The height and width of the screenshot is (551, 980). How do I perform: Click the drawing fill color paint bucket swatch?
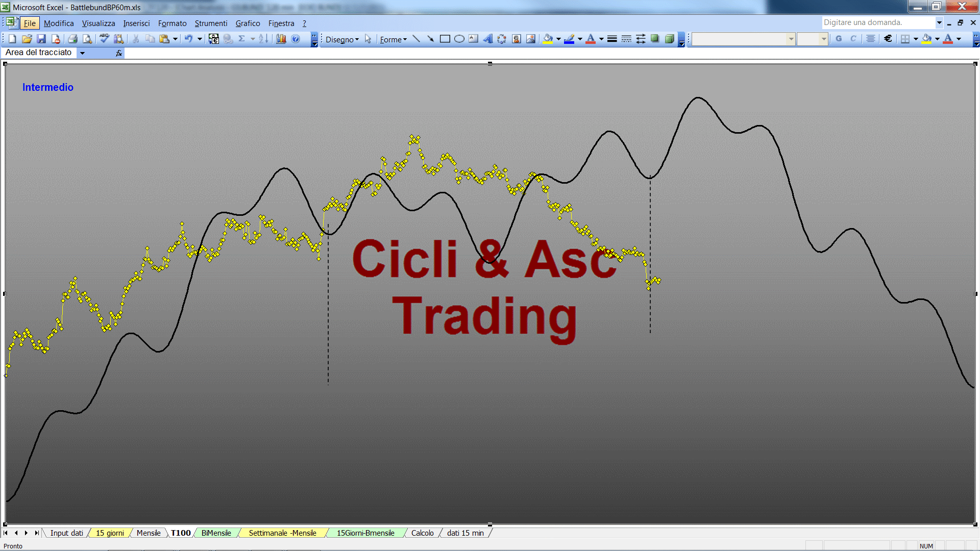click(548, 39)
